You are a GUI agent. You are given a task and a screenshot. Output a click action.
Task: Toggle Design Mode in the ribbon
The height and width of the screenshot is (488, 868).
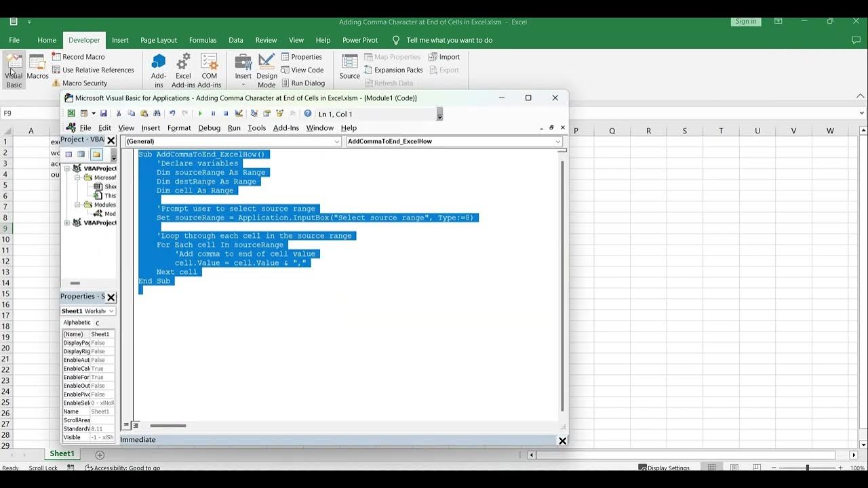(x=267, y=70)
